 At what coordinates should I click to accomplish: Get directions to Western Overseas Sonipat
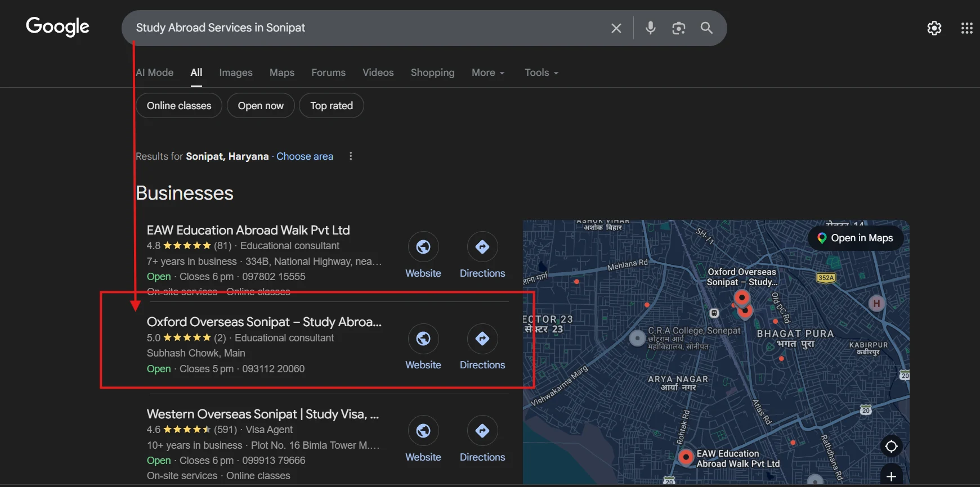[x=482, y=431]
